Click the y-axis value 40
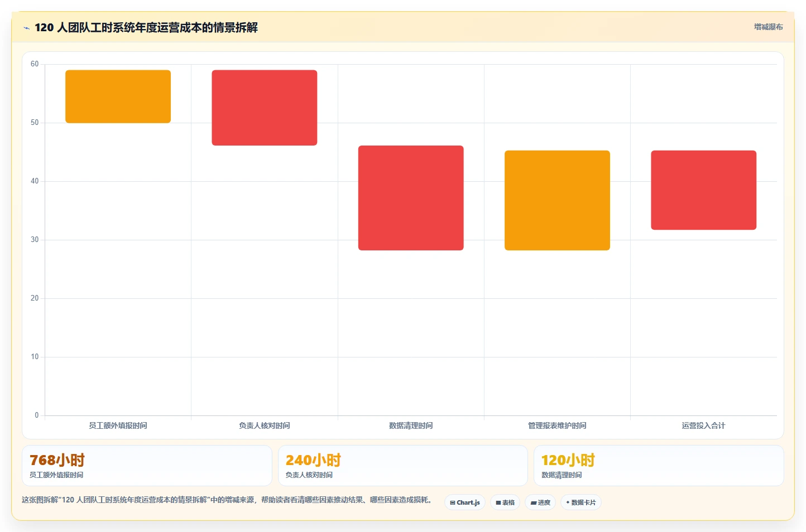This screenshot has width=806, height=532. point(35,181)
